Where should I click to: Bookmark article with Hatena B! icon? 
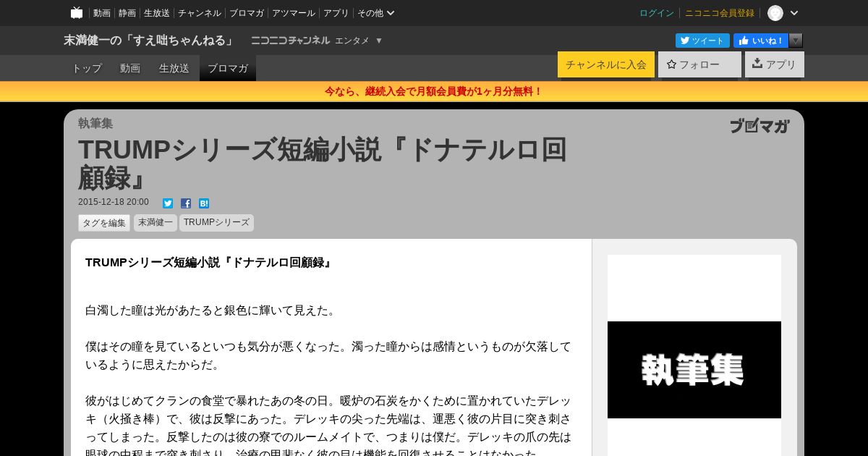pyautogui.click(x=204, y=203)
